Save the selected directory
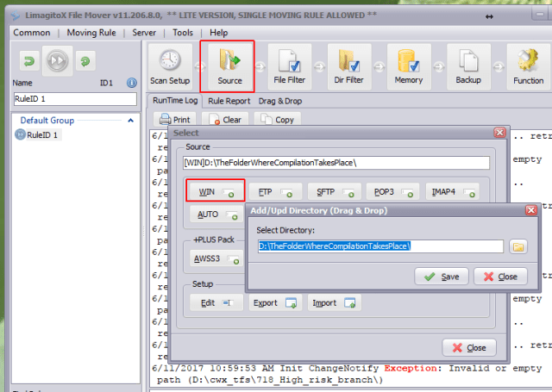Screen dimensions: 552x392 point(442,277)
